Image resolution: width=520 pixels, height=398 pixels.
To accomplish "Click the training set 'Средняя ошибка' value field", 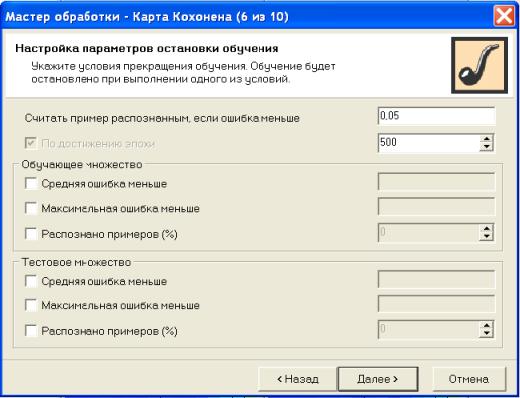I will 436,182.
